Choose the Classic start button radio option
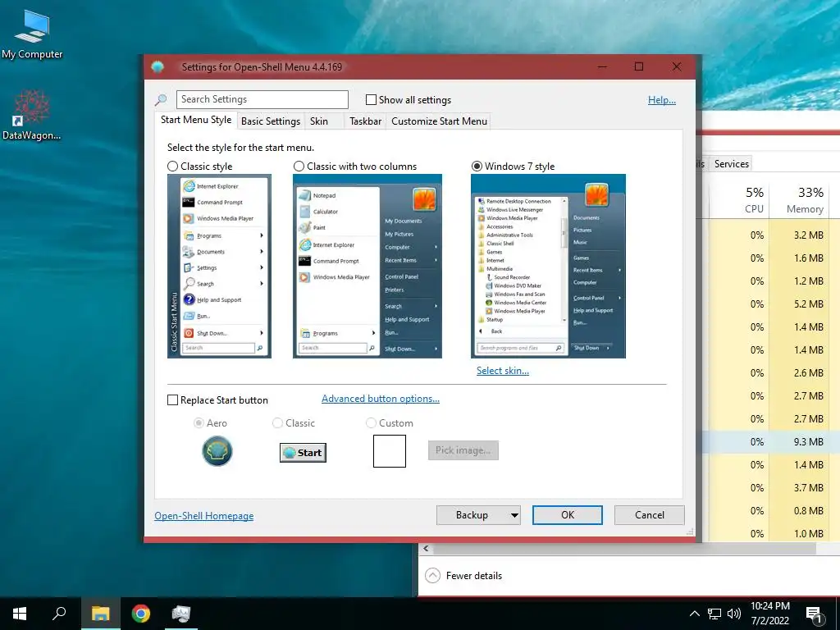 point(277,423)
